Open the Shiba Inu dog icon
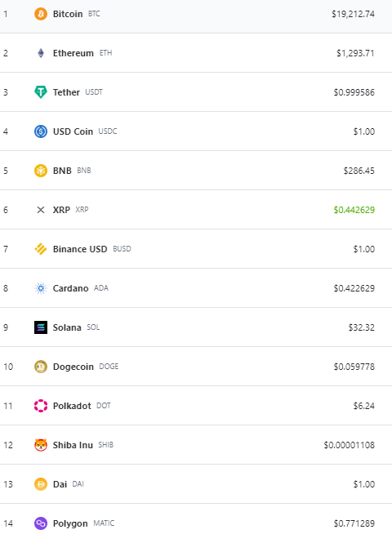Image resolution: width=392 pixels, height=534 pixels. pos(41,445)
